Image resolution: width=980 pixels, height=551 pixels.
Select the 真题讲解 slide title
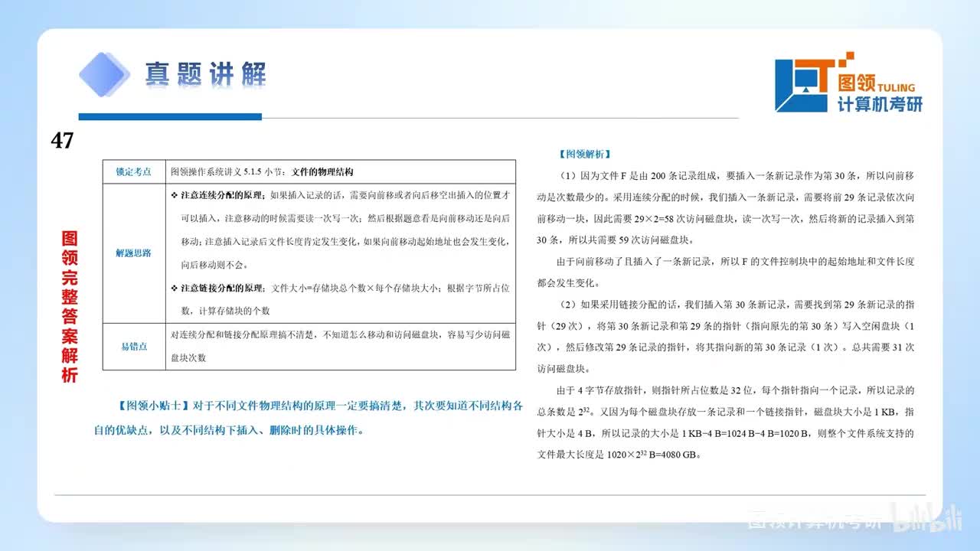(x=205, y=75)
